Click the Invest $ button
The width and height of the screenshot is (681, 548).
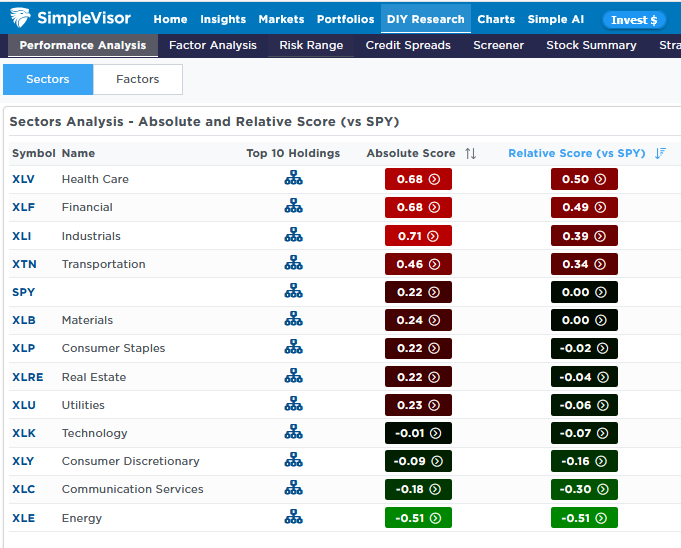(634, 20)
